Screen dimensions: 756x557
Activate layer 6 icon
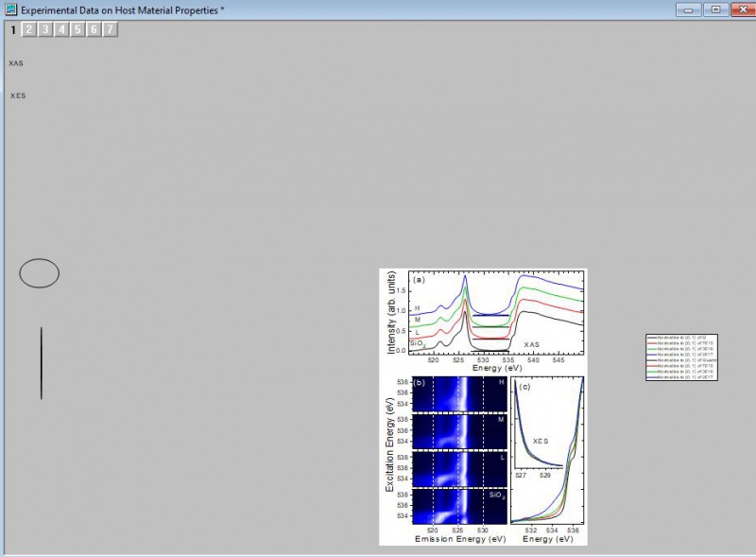click(94, 30)
